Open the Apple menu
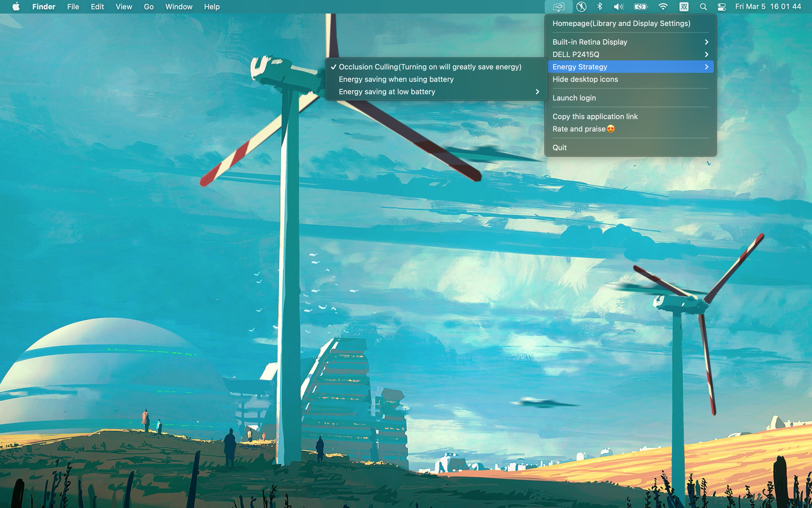Viewport: 812px width, 508px height. coord(16,7)
